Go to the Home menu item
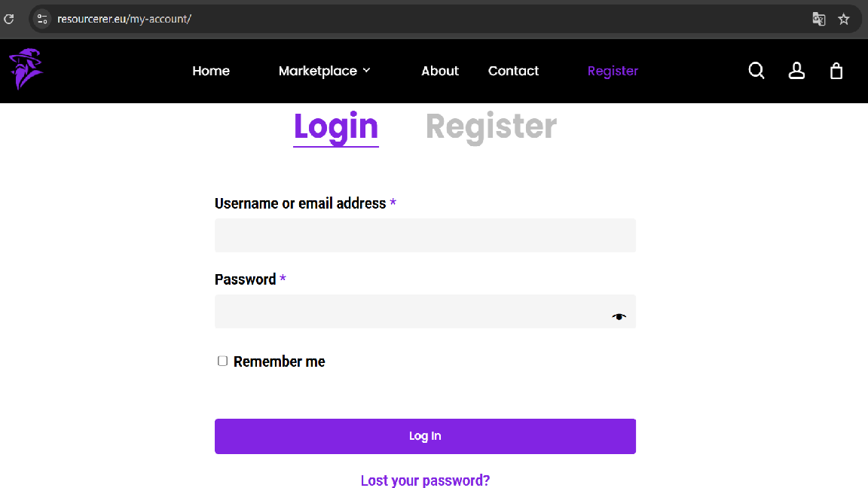Image resolution: width=868 pixels, height=488 pixels. 211,71
